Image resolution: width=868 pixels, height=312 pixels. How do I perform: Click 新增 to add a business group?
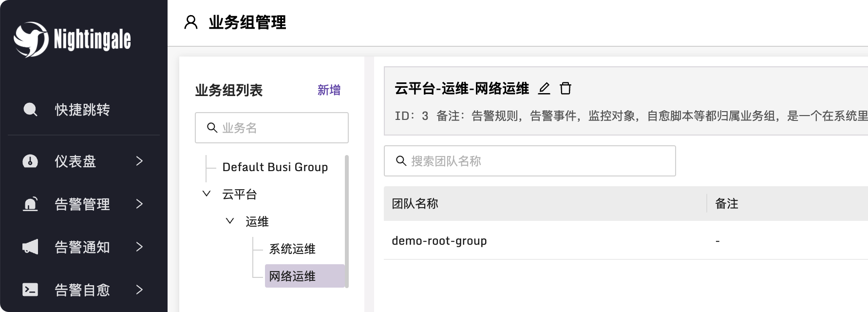(329, 90)
